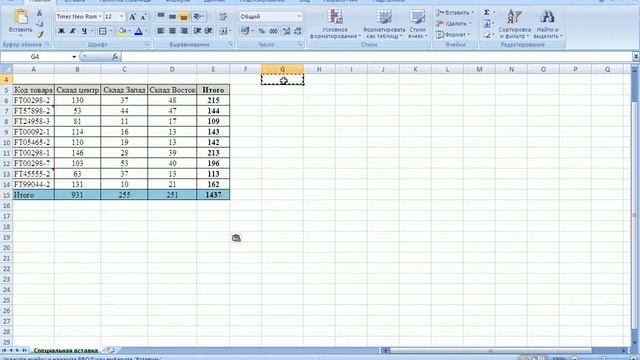The height and width of the screenshot is (360, 640).
Task: Decrease font size with the small A icon
Action: point(143,17)
